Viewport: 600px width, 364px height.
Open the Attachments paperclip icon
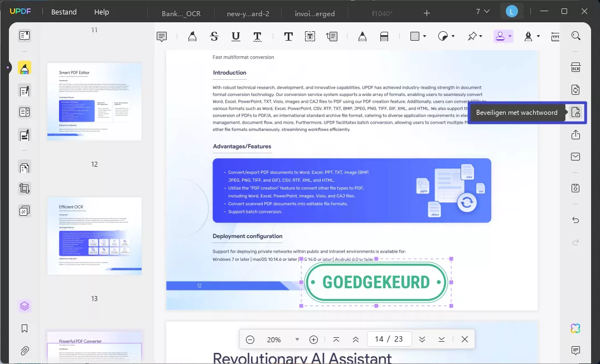(x=25, y=351)
